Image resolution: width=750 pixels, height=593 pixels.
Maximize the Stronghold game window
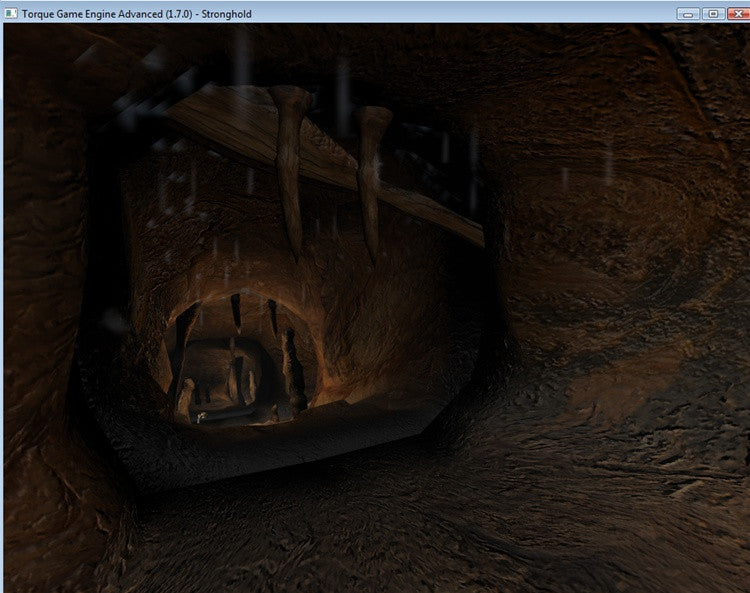point(713,14)
